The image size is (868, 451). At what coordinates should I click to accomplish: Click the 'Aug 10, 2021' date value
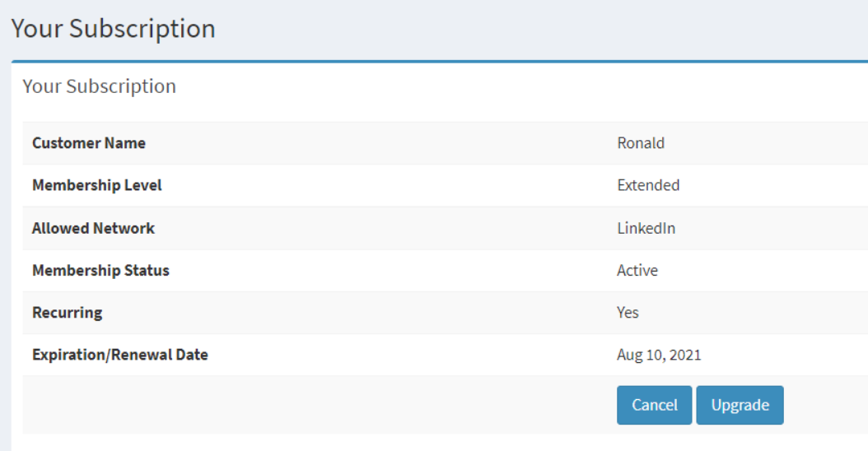click(659, 356)
